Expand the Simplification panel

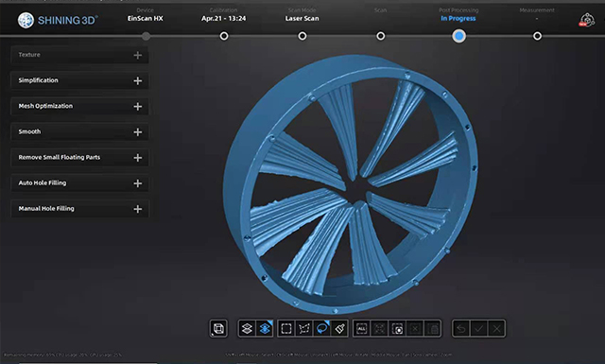(x=79, y=80)
